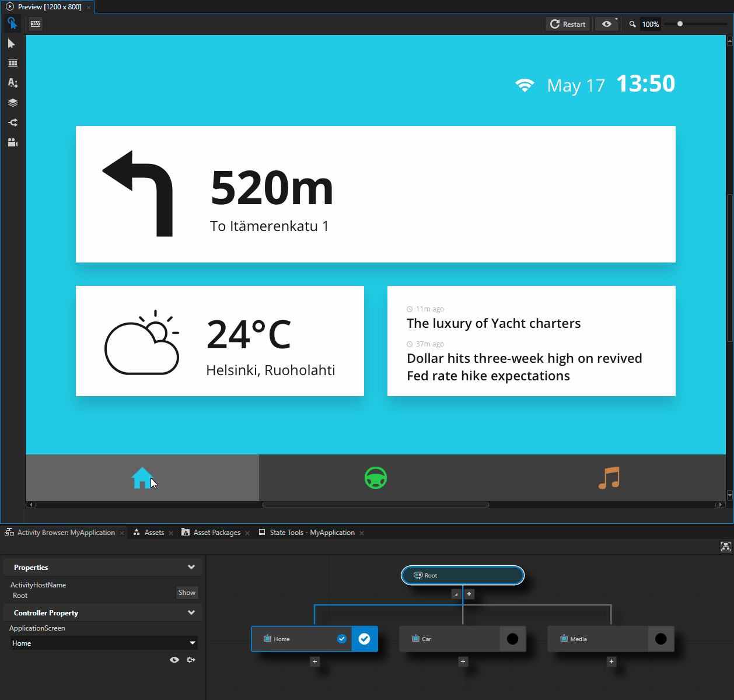The width and height of the screenshot is (734, 700).
Task: Select the Interact tool in the Preview toolbar
Action: (x=12, y=23)
